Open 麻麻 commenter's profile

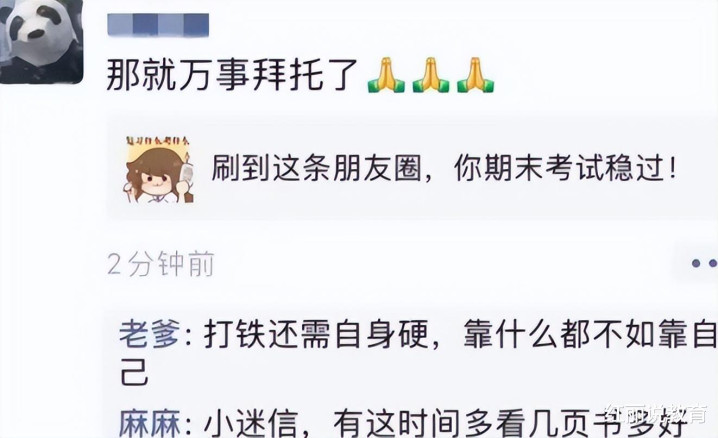pyautogui.click(x=150, y=423)
